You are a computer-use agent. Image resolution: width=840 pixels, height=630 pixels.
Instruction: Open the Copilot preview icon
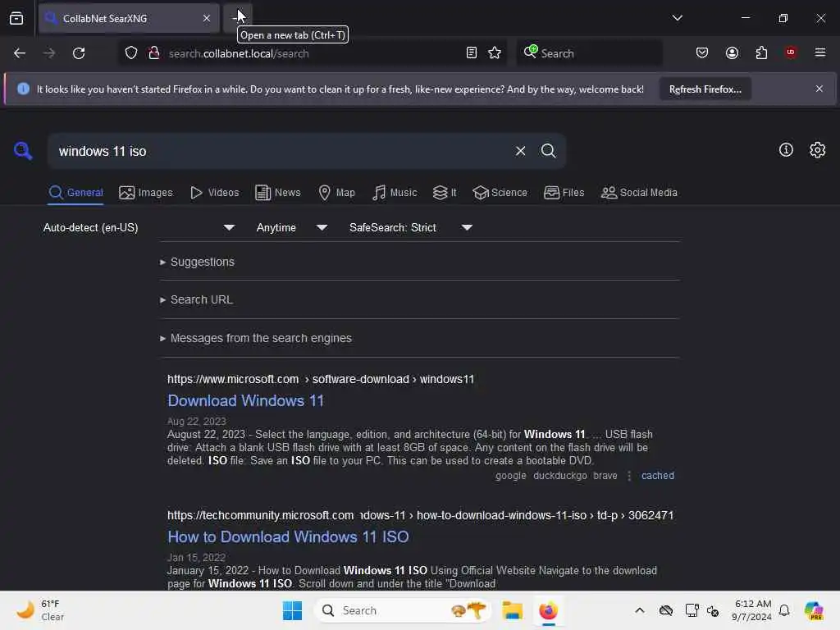[x=814, y=610]
